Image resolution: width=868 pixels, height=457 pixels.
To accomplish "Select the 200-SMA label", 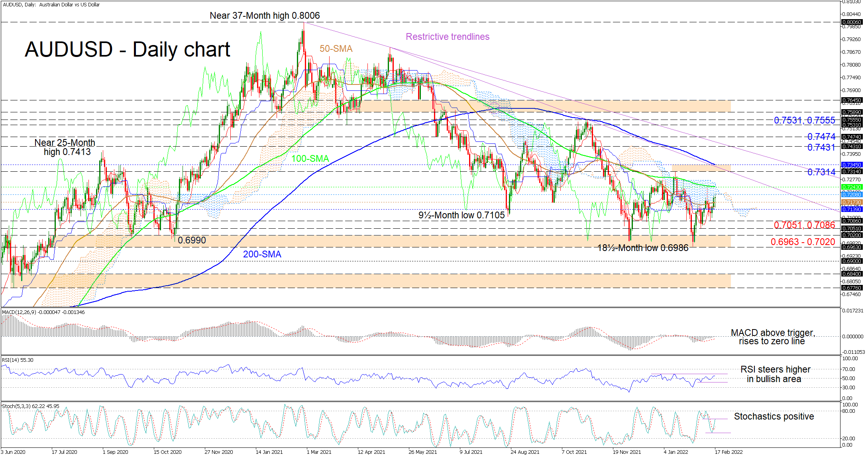I will click(262, 254).
